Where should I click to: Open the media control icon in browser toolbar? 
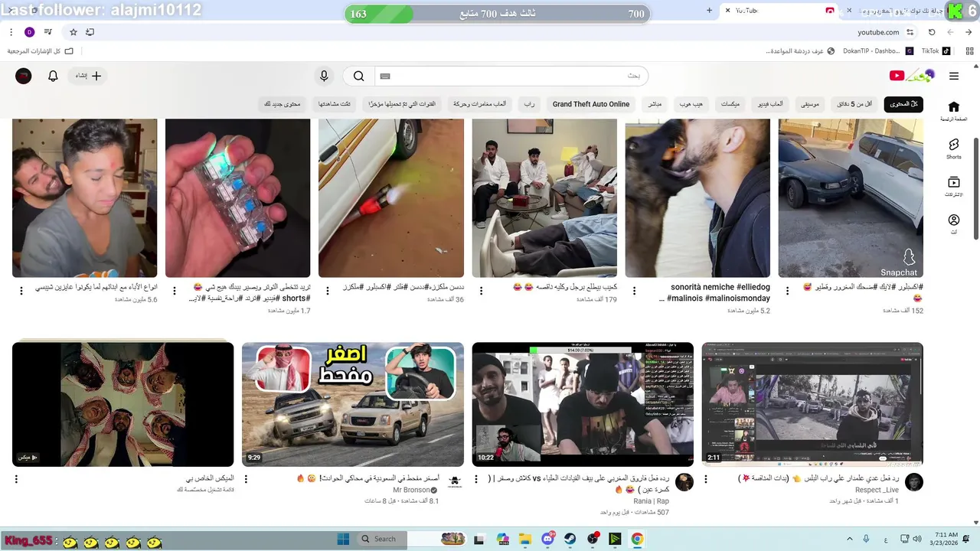(x=48, y=32)
